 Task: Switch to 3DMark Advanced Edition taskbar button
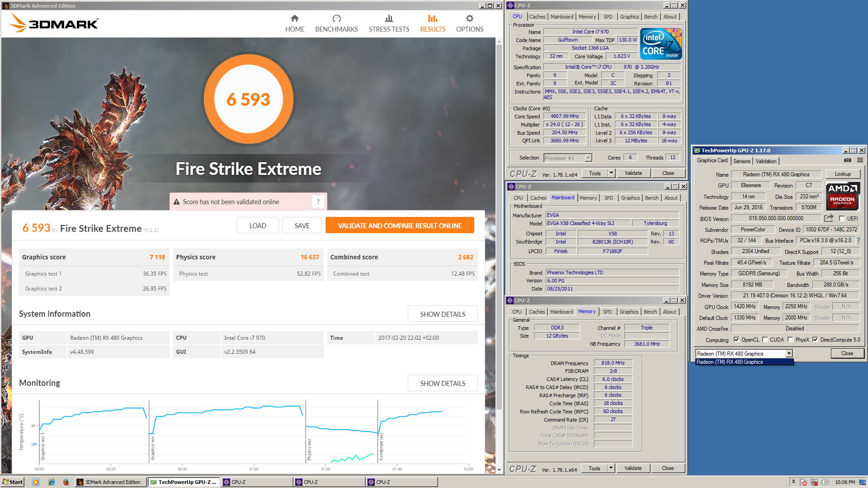point(111,482)
